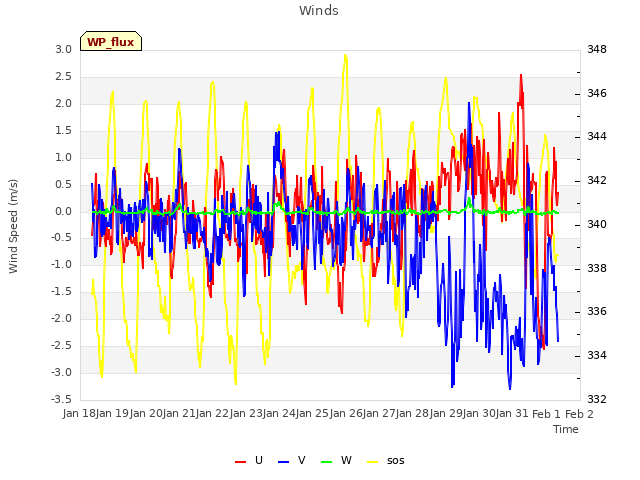Image resolution: width=640 pixels, height=480 pixels.
Task: Click the Feb 2 x-axis tick label
Action: 579,414
